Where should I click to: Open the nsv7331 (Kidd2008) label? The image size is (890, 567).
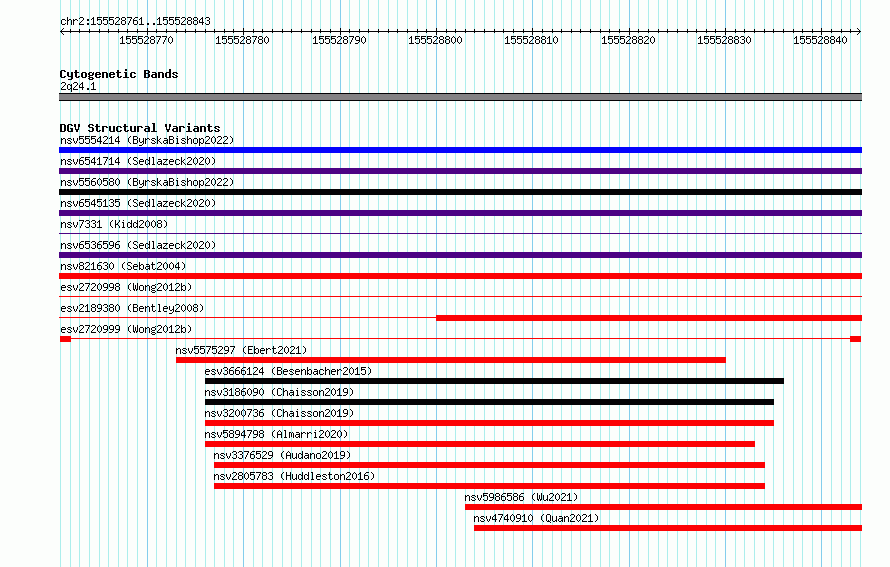(114, 224)
